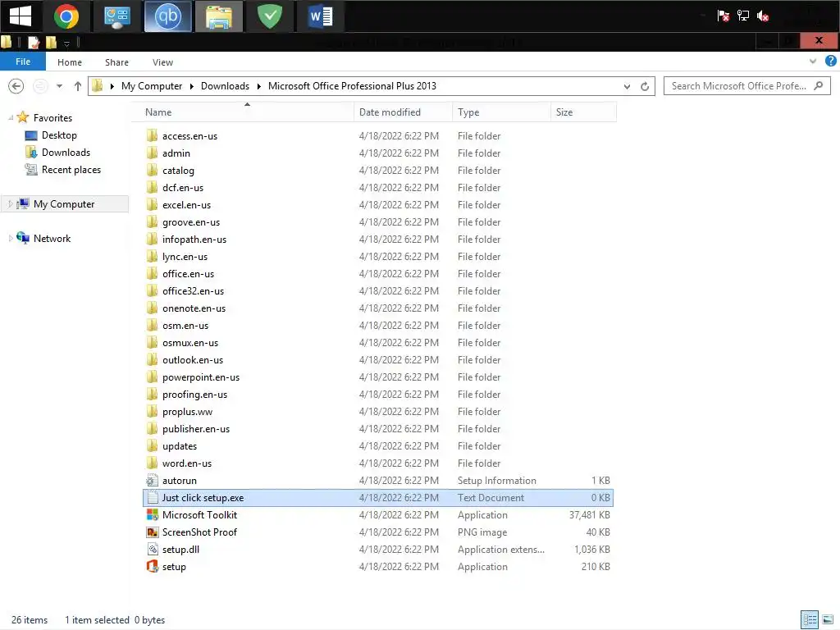The image size is (840, 630).
Task: Expand the My Computer tree node
Action: pyautogui.click(x=10, y=204)
